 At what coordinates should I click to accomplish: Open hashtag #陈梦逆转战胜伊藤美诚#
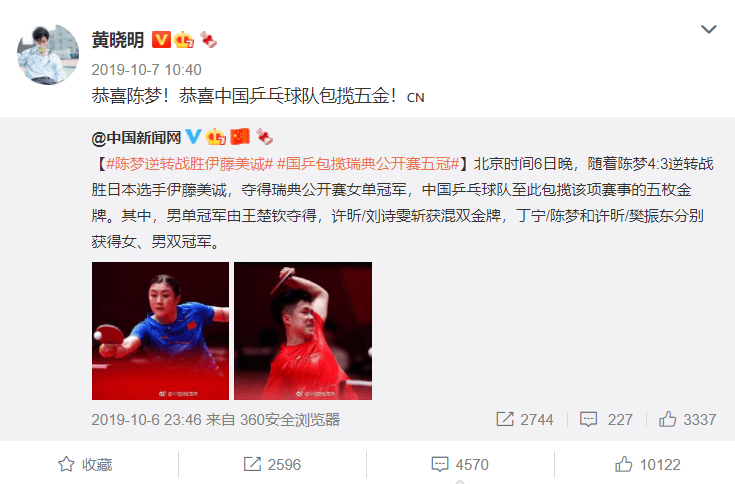(x=189, y=164)
